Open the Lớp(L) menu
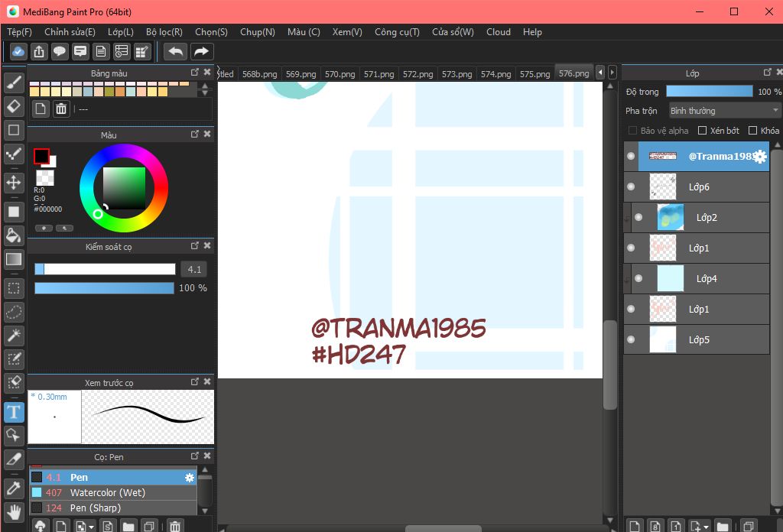The height and width of the screenshot is (532, 783). tap(121, 32)
